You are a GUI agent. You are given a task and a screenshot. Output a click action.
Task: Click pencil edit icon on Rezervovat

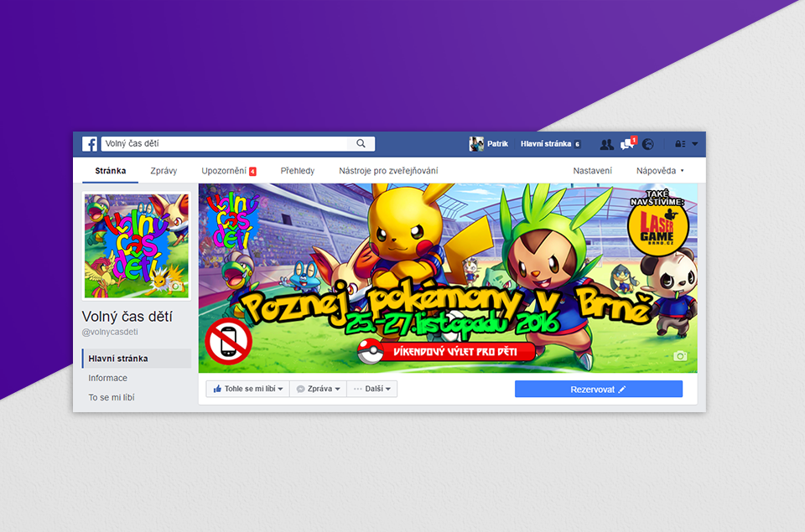(x=621, y=390)
